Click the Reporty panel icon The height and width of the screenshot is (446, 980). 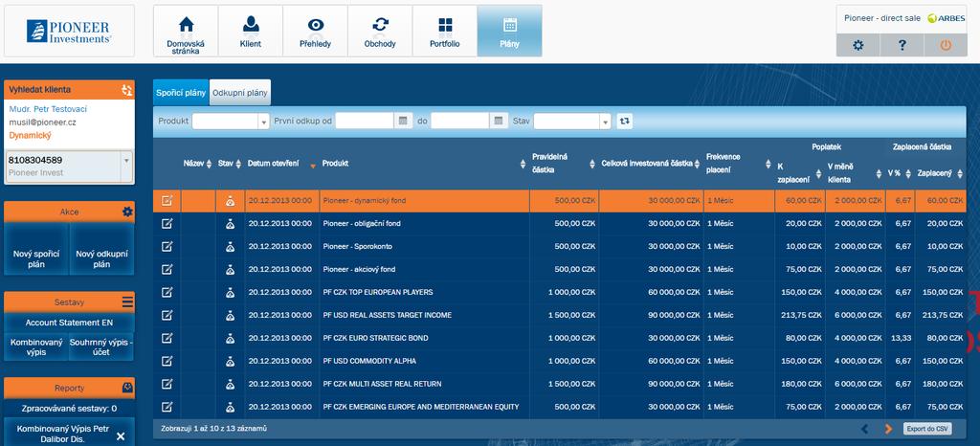pyautogui.click(x=127, y=388)
